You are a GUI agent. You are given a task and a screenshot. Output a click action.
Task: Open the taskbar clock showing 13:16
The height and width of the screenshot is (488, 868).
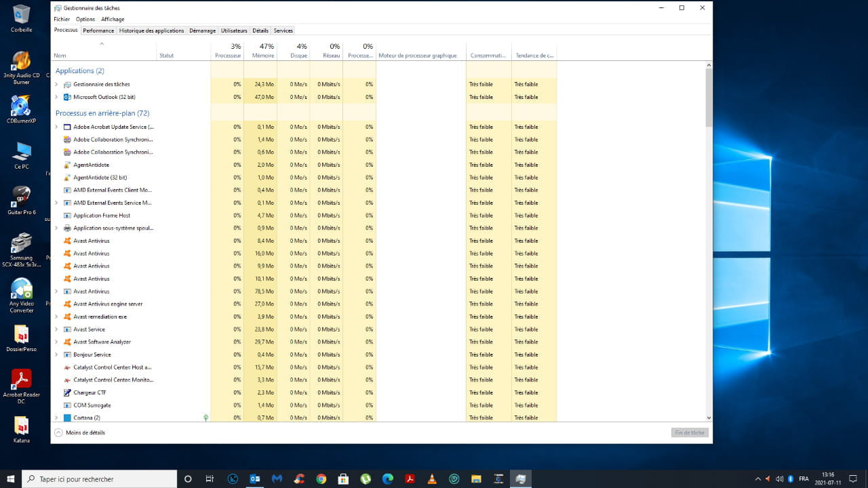click(x=828, y=479)
